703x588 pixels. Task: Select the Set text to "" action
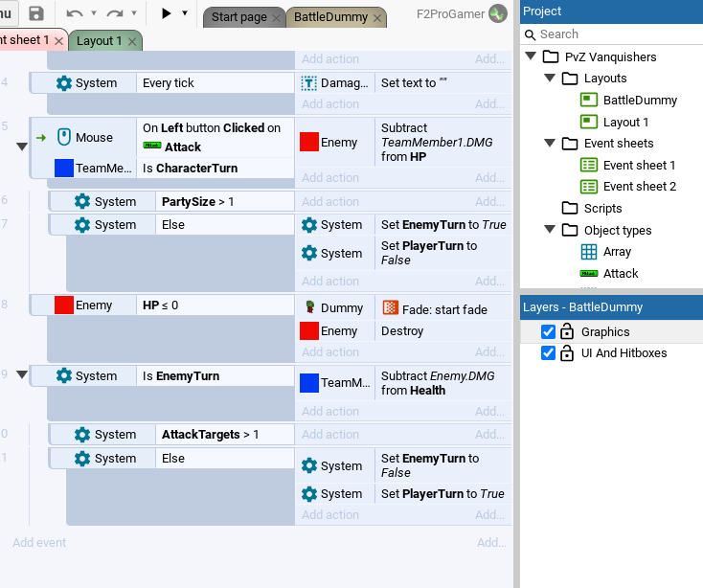(414, 83)
